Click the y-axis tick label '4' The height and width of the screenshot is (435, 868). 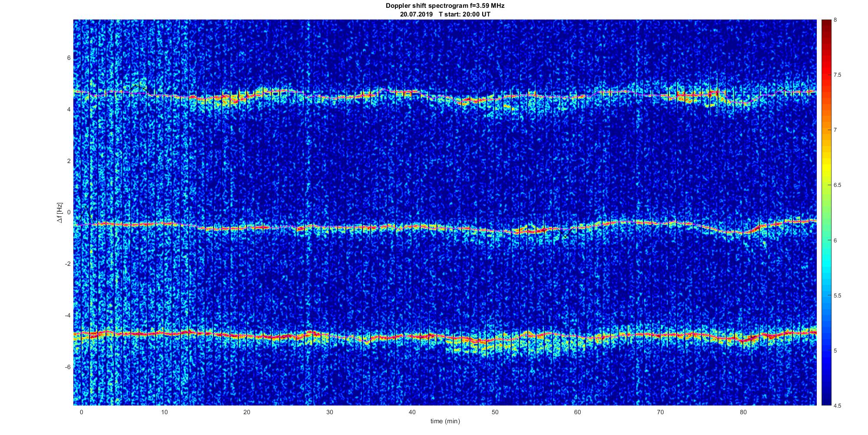pyautogui.click(x=69, y=110)
